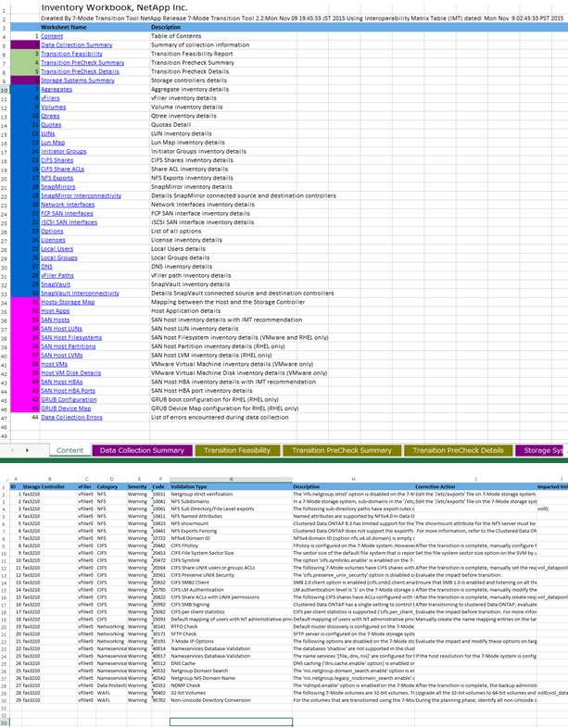Follow the Data Collection Errors link
Image resolution: width=568 pixels, height=728 pixels.
point(71,418)
